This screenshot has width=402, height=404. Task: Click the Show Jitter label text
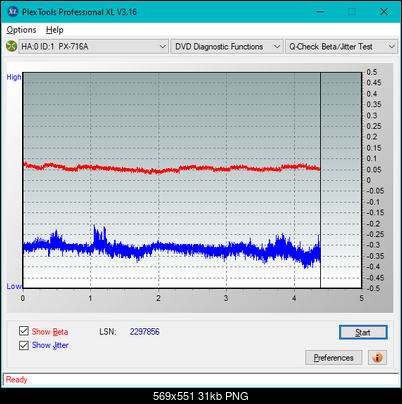click(x=50, y=345)
